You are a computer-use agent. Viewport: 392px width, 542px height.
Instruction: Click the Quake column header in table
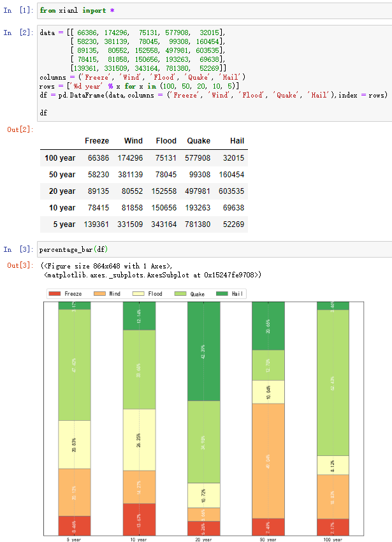[x=199, y=141]
